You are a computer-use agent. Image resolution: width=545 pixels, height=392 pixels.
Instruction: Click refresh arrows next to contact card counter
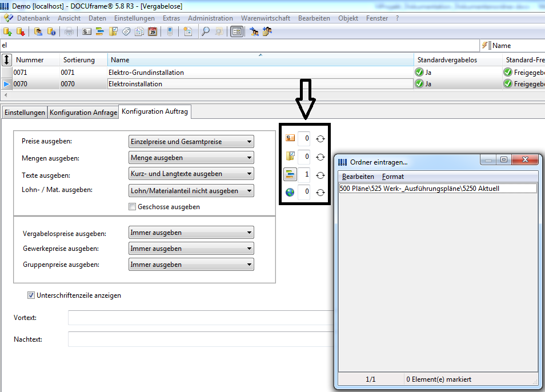tap(320, 139)
